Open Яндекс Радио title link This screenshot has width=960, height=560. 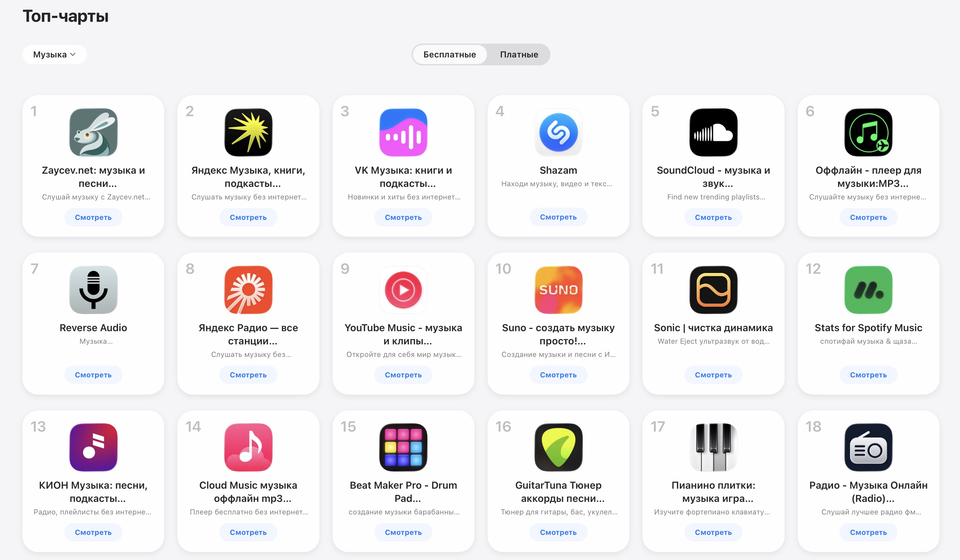coord(248,334)
